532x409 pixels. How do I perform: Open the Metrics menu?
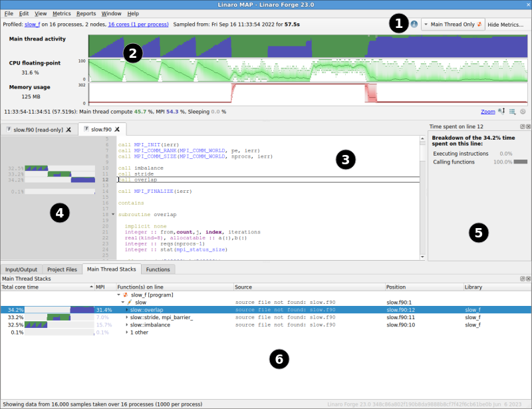tap(62, 13)
